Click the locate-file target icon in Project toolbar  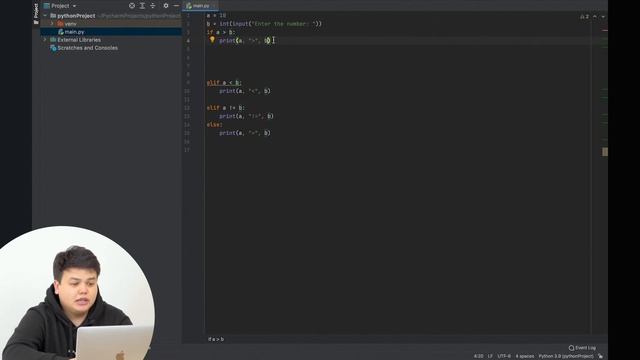132,6
